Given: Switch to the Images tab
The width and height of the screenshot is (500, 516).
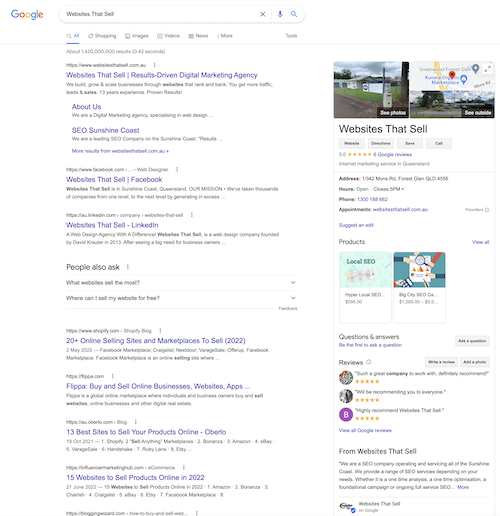Looking at the screenshot, I should pyautogui.click(x=137, y=36).
